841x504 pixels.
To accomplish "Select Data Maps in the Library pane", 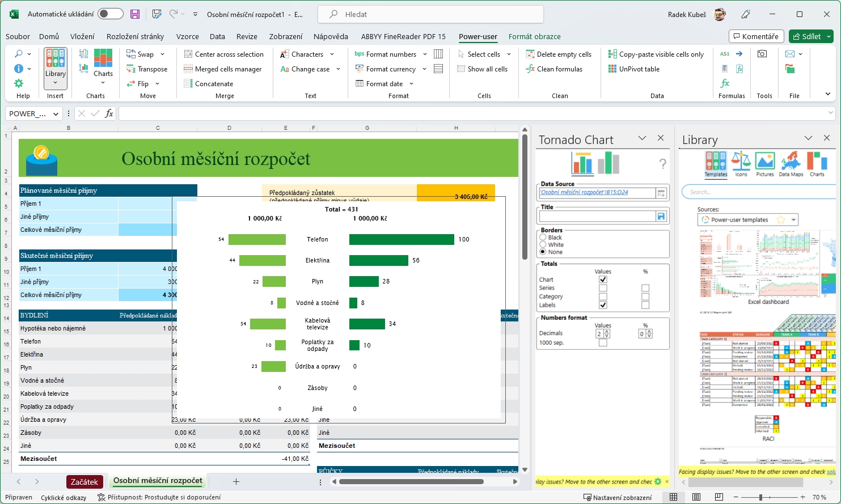I will point(791,164).
